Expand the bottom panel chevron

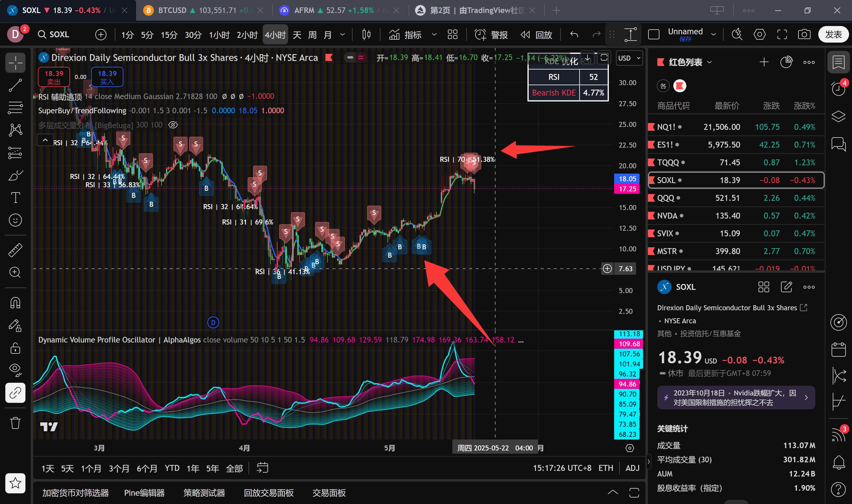click(x=613, y=492)
